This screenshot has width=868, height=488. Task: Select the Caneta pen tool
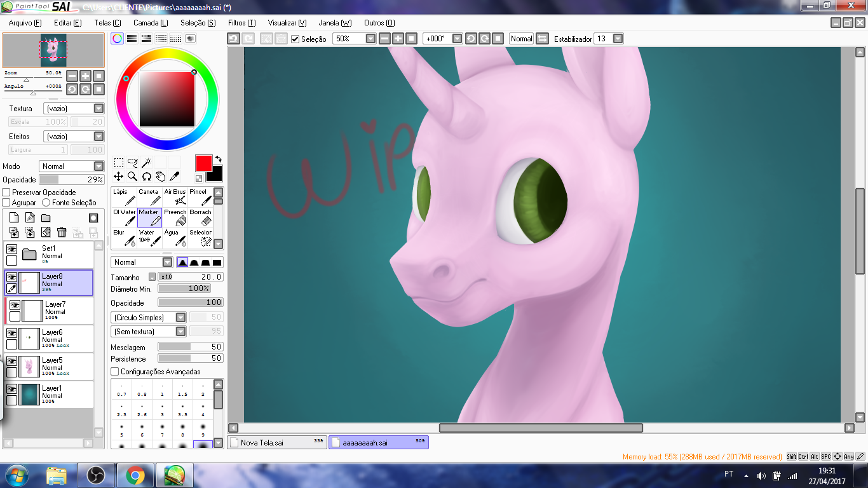149,197
